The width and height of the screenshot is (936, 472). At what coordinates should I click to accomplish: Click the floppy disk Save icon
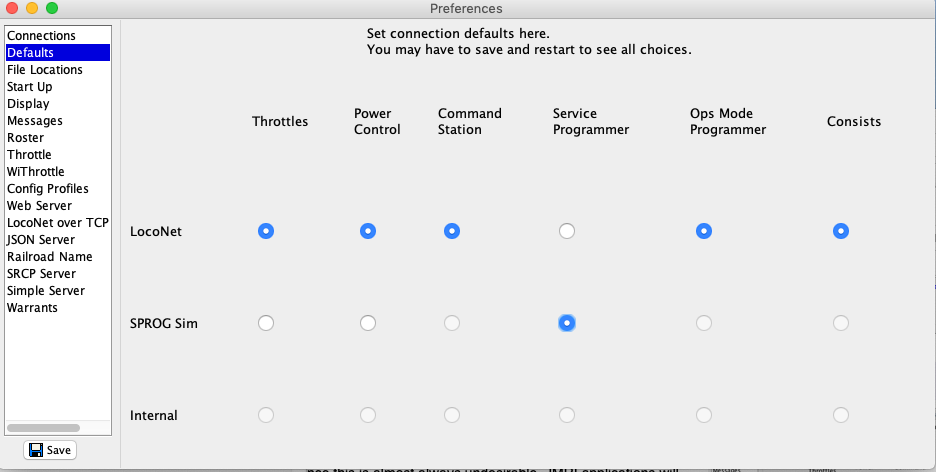click(x=36, y=450)
